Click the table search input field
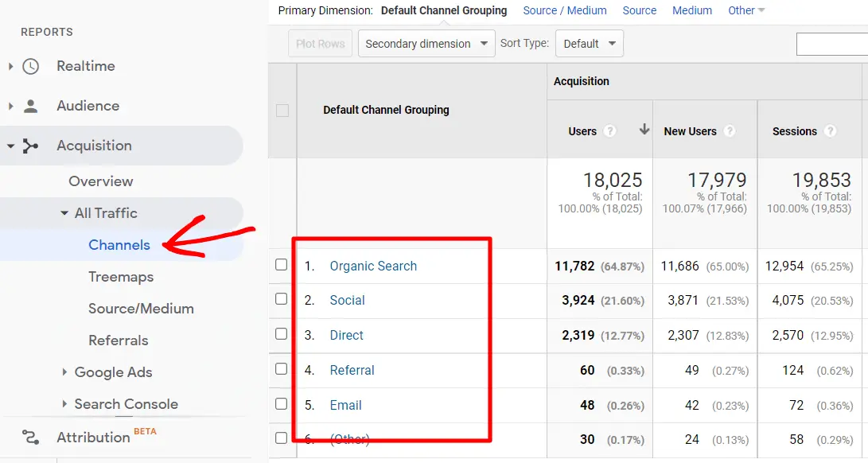 [x=831, y=44]
